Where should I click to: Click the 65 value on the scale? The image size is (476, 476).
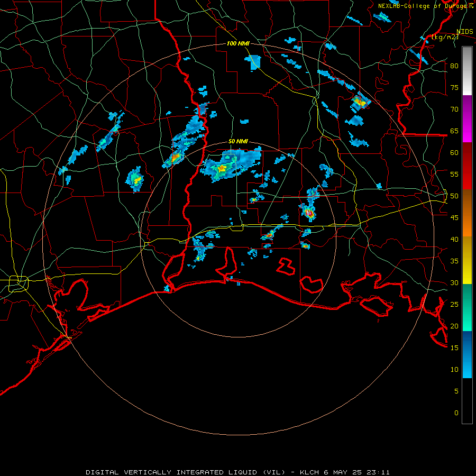(454, 131)
